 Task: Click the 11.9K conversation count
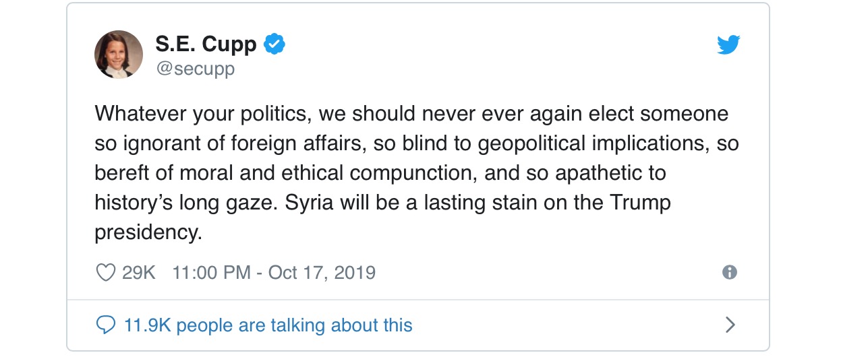147,326
